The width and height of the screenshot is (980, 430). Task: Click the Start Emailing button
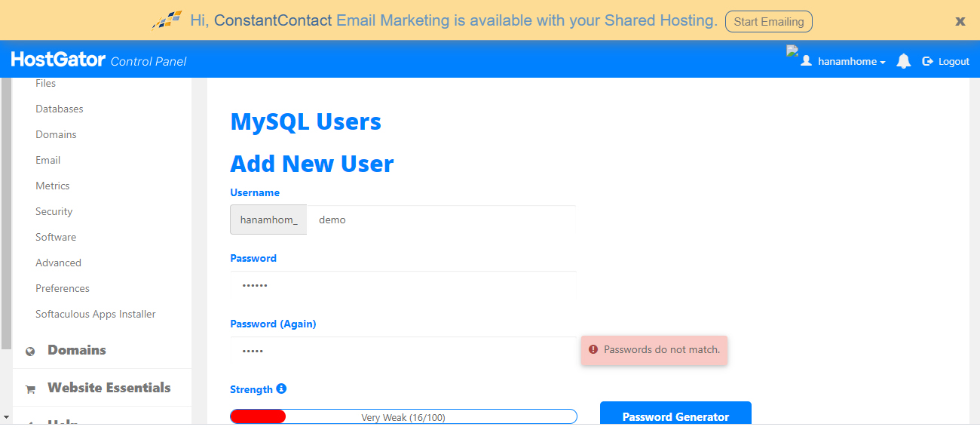tap(768, 21)
